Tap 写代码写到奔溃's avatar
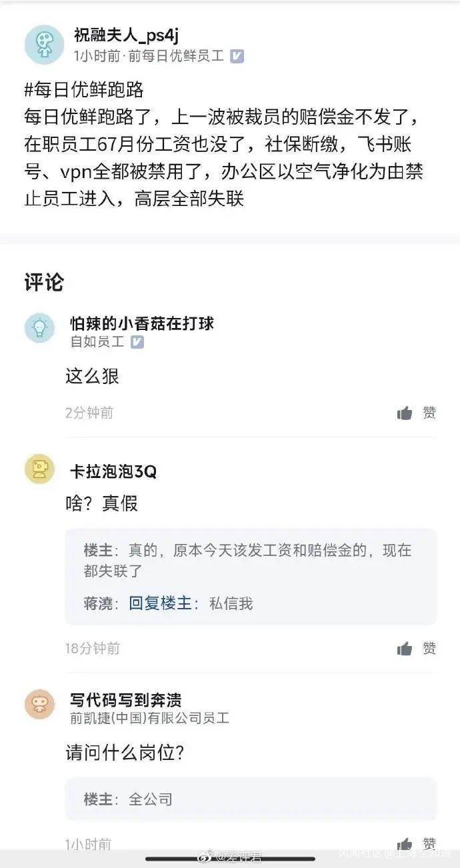 click(40, 704)
